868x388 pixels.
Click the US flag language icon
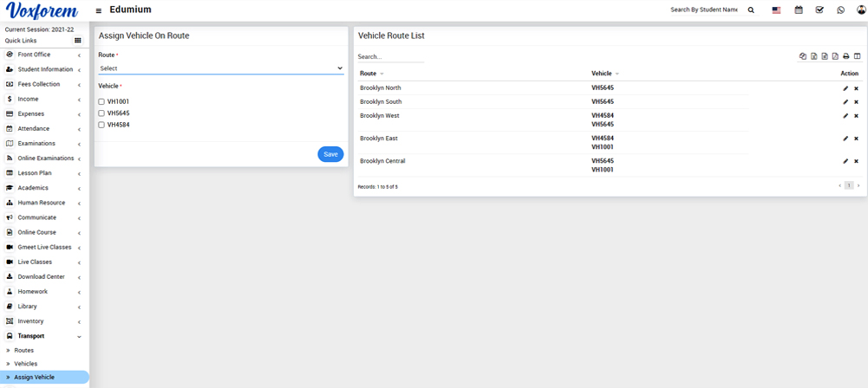[776, 10]
